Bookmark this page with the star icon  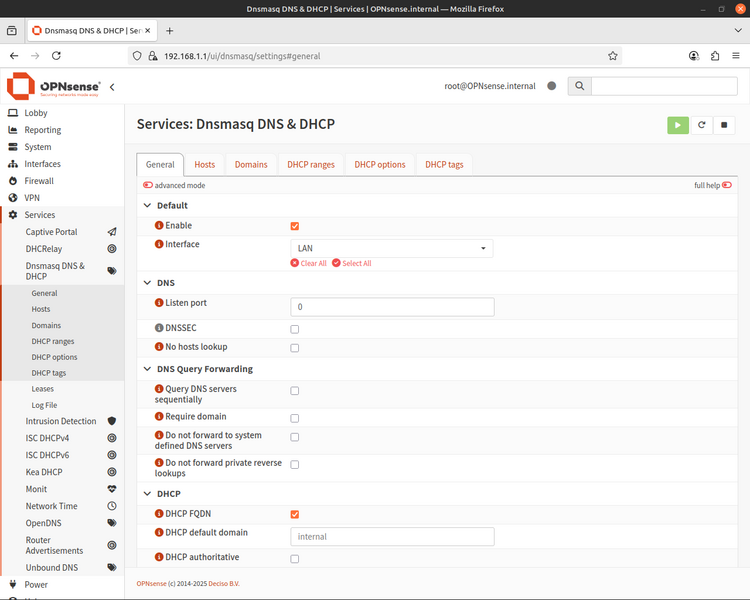[x=613, y=56]
